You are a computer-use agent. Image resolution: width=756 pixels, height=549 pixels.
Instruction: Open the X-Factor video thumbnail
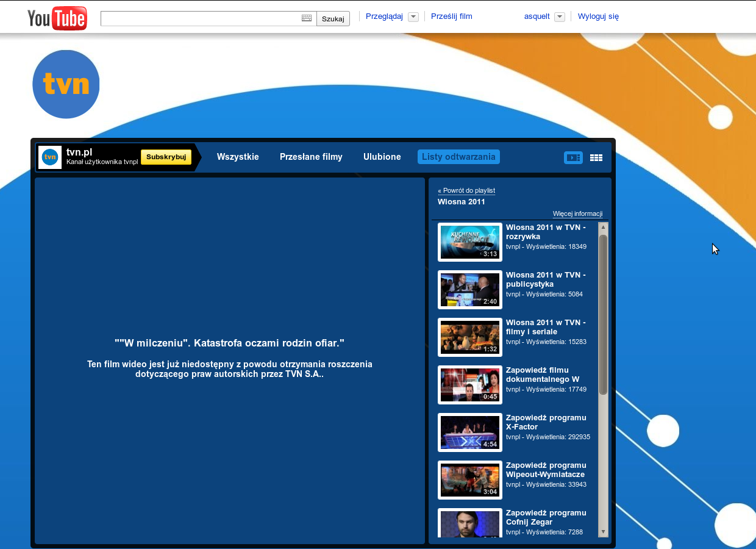click(x=470, y=432)
